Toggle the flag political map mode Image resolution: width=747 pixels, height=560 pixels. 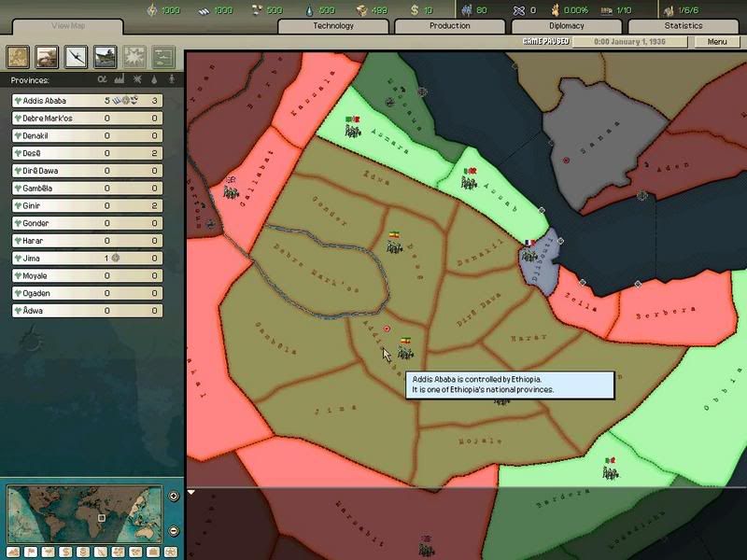29,552
